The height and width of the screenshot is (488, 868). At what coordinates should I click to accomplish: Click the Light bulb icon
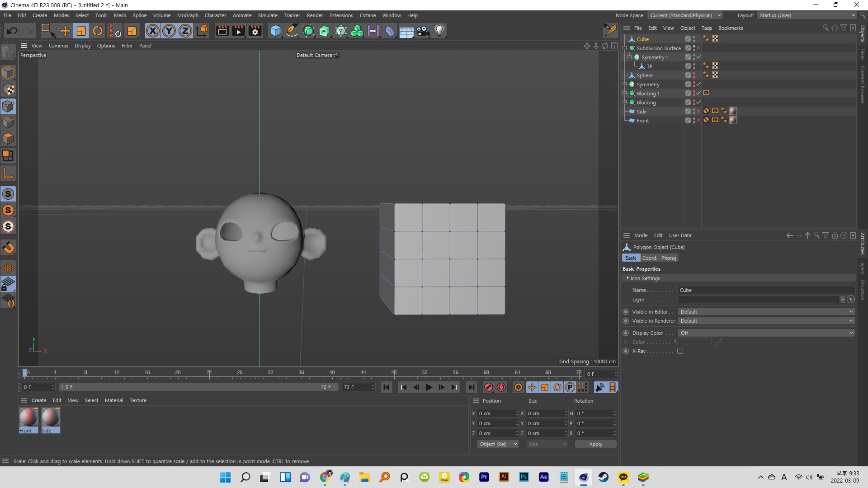(x=439, y=31)
